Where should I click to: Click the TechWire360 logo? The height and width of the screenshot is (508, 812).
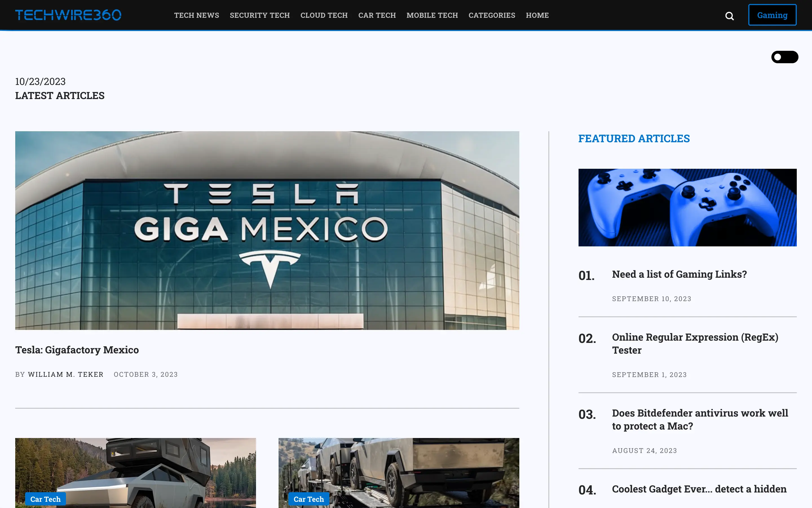tap(68, 15)
